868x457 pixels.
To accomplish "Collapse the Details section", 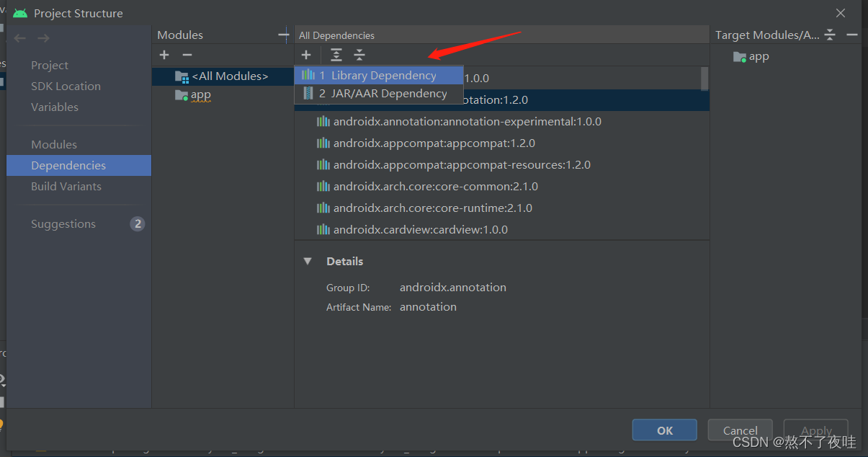I will (308, 261).
